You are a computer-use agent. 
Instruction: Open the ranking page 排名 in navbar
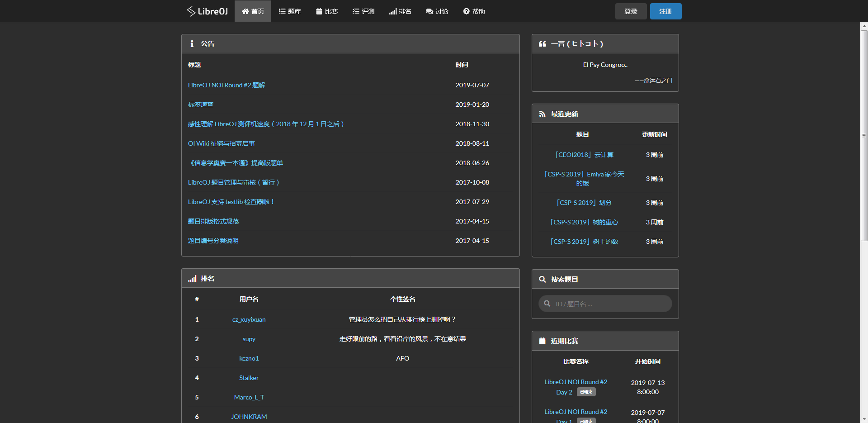400,11
